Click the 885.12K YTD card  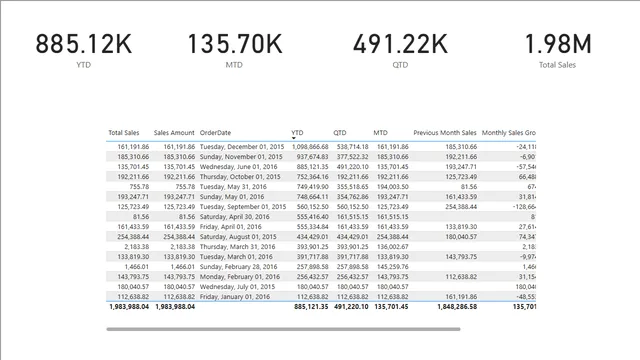pos(84,50)
